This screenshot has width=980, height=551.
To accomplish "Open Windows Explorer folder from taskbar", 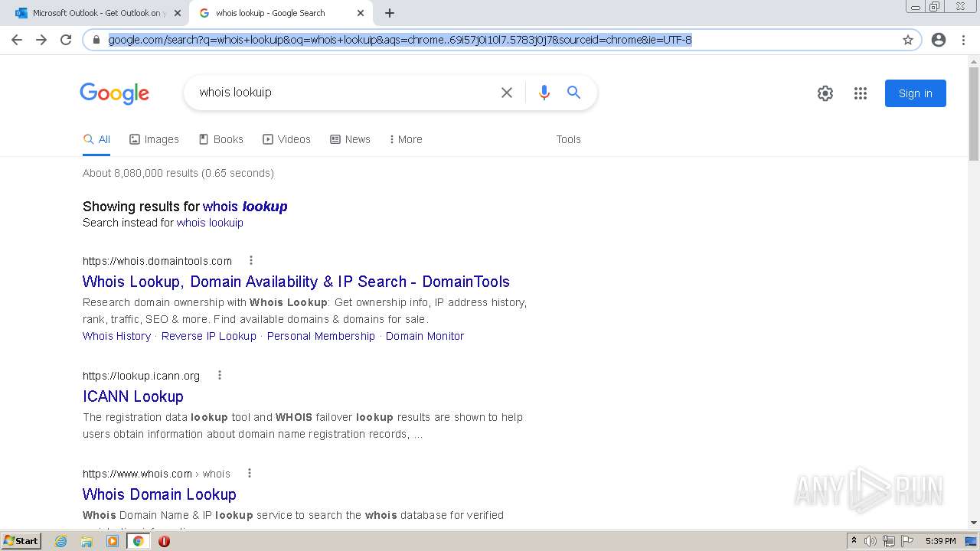I will (x=87, y=541).
